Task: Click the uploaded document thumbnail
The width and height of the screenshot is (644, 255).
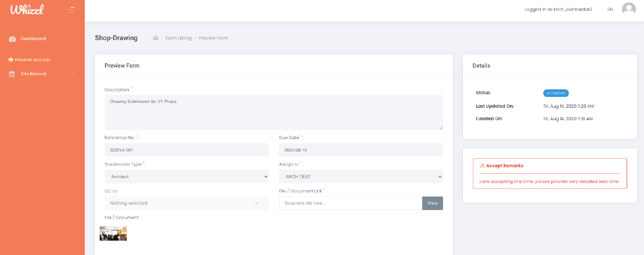Action: (x=113, y=233)
